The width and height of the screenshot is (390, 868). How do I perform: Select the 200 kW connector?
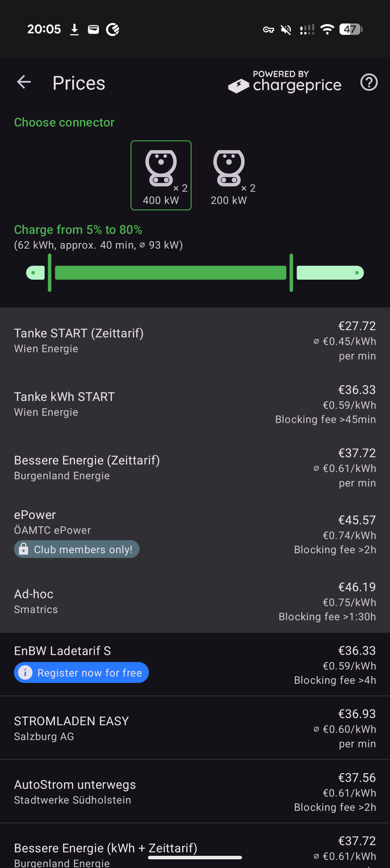coord(229,175)
